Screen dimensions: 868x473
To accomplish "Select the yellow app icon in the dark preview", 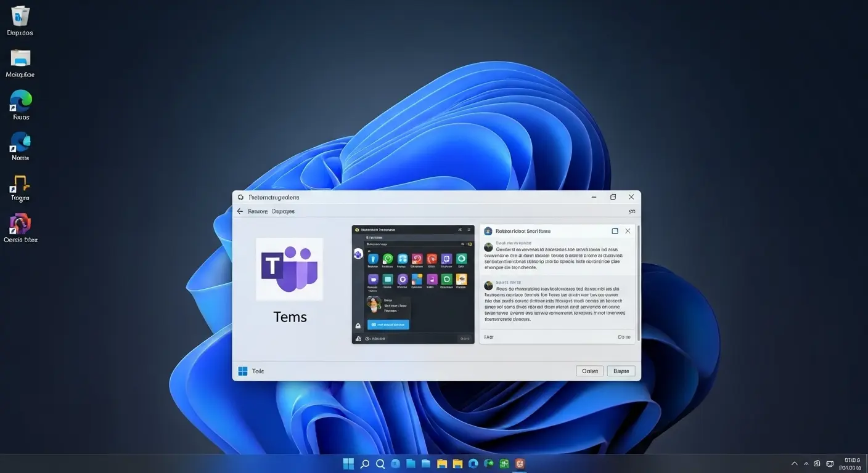I will pos(462,279).
